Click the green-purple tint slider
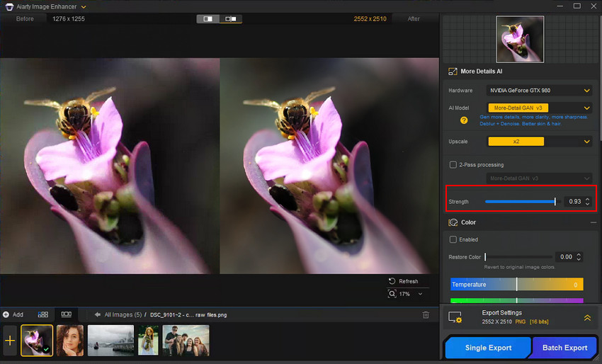 517,300
